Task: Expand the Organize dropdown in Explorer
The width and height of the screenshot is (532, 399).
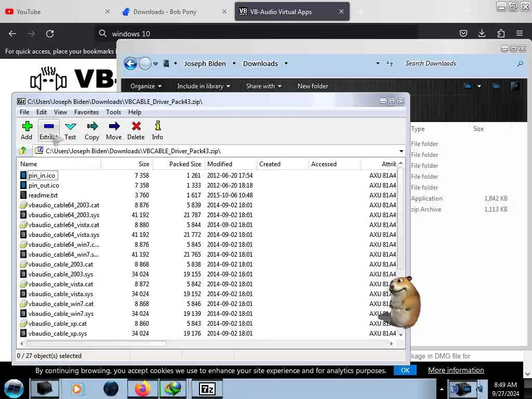Action: tap(146, 86)
